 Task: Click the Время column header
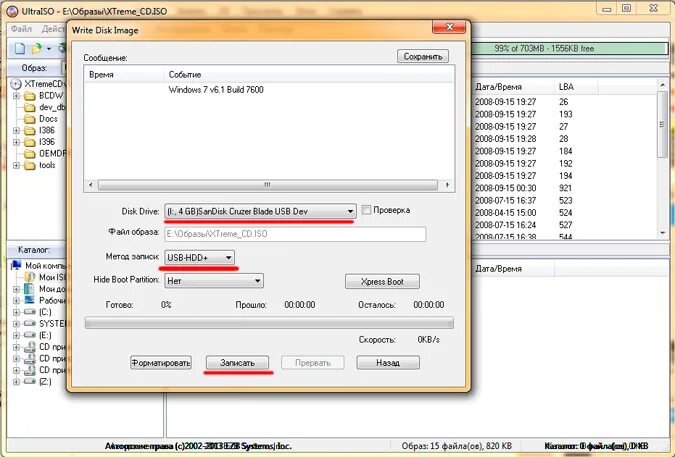(124, 74)
